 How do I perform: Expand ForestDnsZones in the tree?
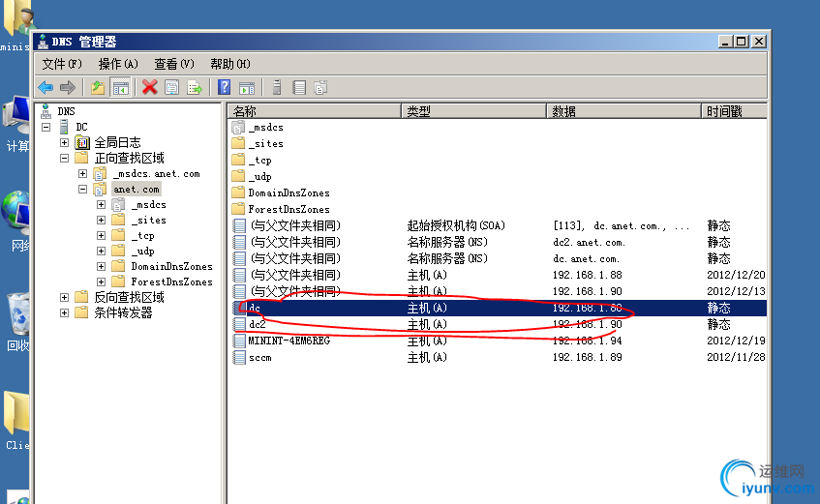tap(101, 282)
